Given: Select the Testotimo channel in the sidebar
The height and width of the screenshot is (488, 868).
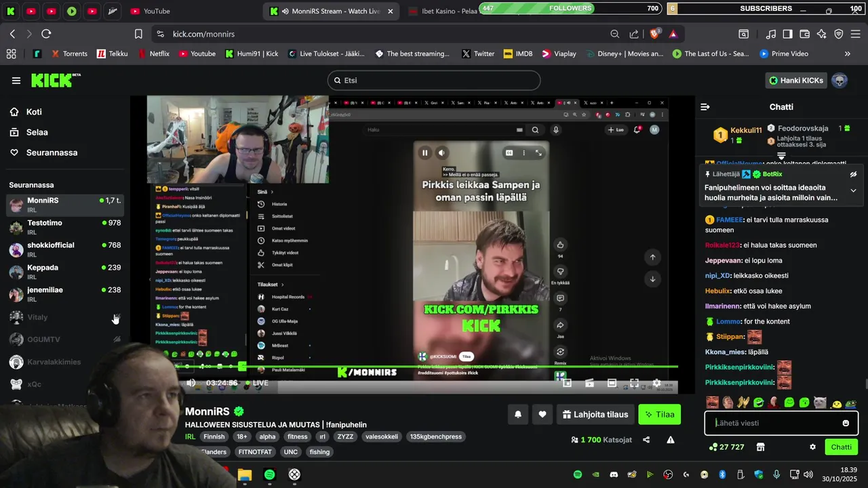Looking at the screenshot, I should pyautogui.click(x=64, y=227).
